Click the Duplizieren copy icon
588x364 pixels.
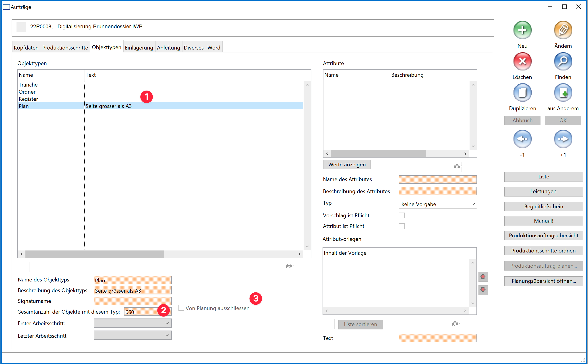tap(522, 93)
